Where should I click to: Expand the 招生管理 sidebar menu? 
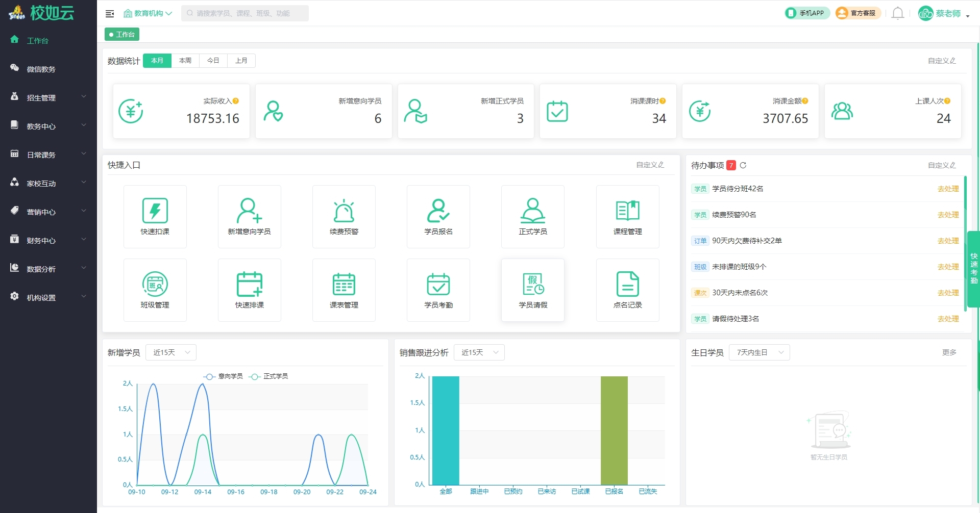click(48, 97)
